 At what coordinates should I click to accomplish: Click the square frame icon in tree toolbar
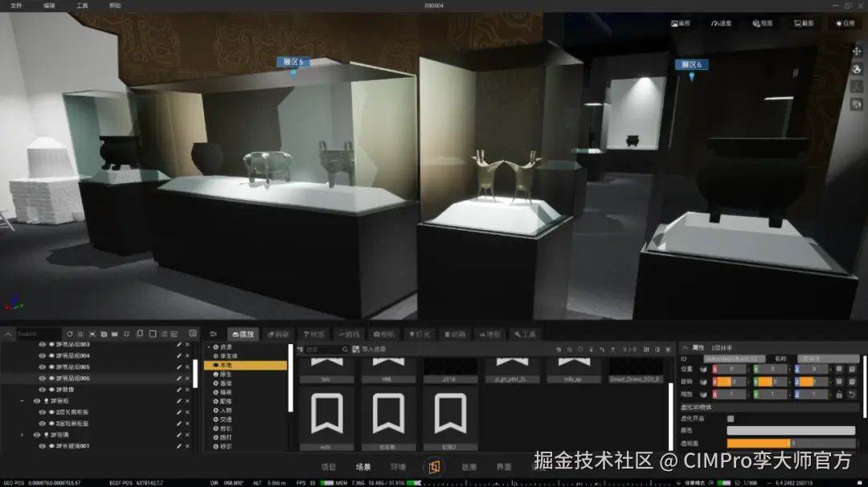(153, 334)
